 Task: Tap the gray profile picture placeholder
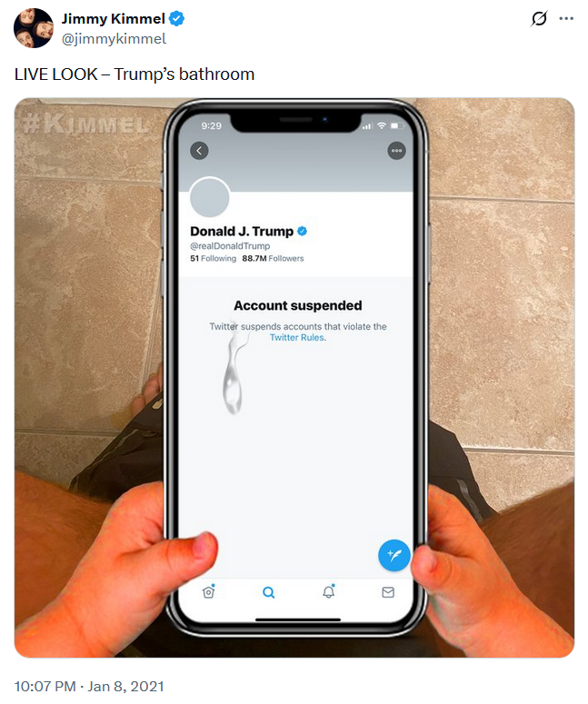tap(210, 197)
